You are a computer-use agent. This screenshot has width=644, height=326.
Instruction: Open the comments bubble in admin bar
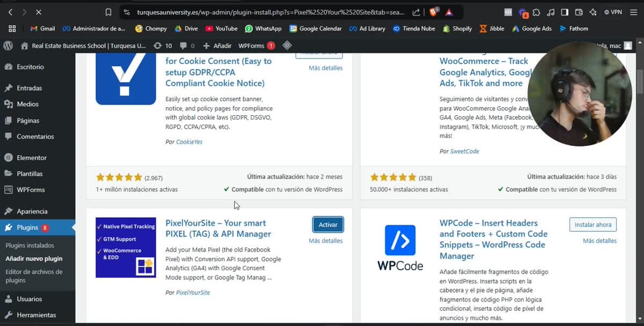187,46
